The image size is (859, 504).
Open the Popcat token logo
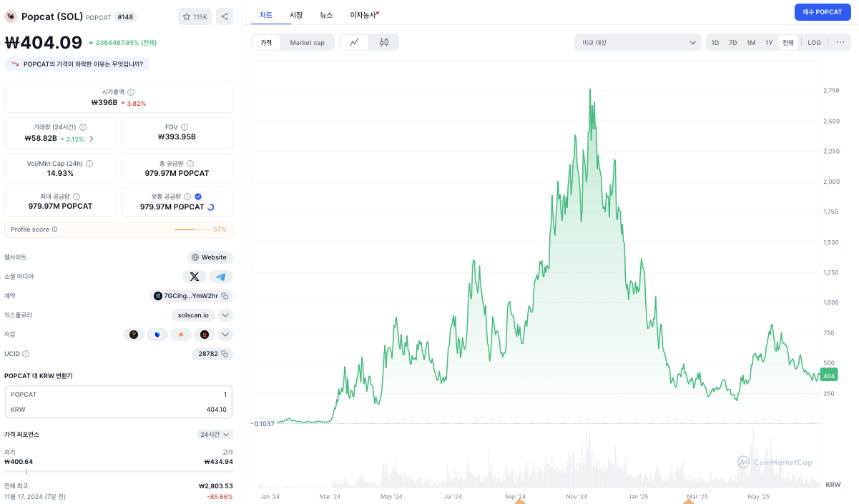click(11, 16)
